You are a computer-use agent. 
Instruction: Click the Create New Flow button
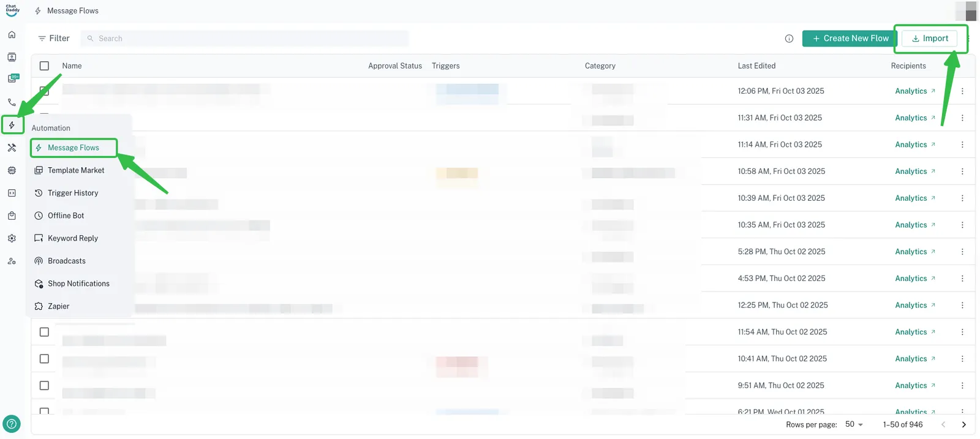click(x=850, y=39)
